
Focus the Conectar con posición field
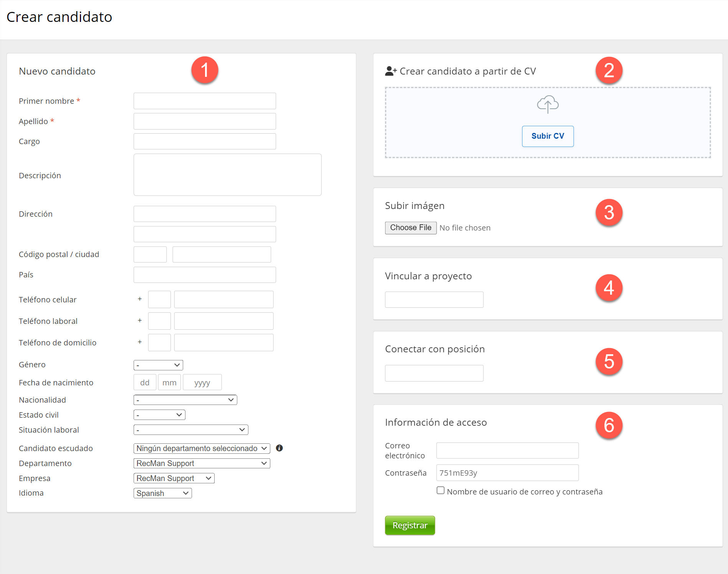(434, 373)
